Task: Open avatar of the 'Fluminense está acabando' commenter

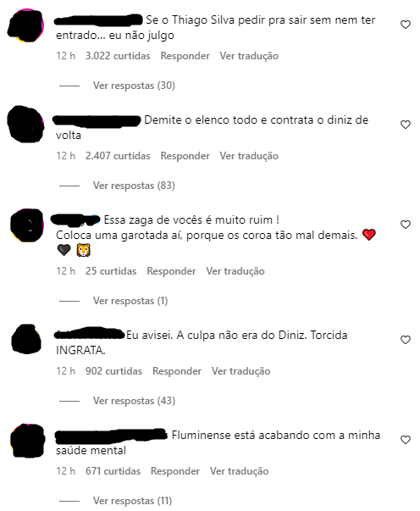Action: [27, 441]
